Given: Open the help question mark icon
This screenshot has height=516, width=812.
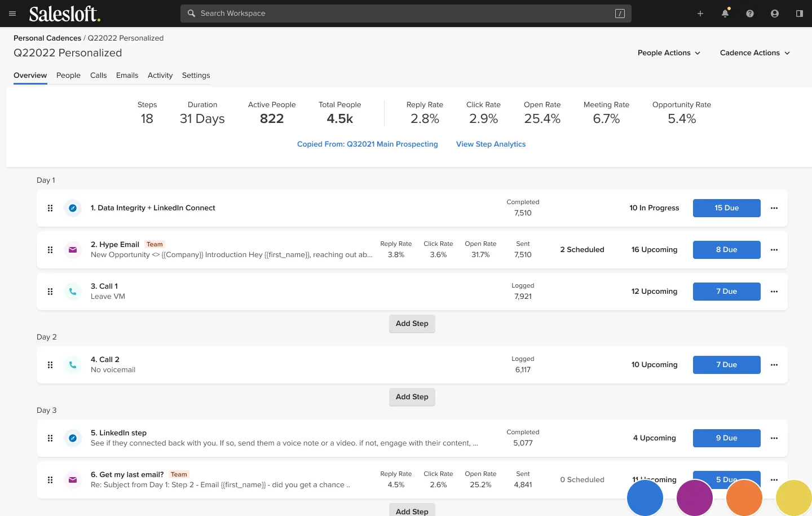Looking at the screenshot, I should pos(750,14).
